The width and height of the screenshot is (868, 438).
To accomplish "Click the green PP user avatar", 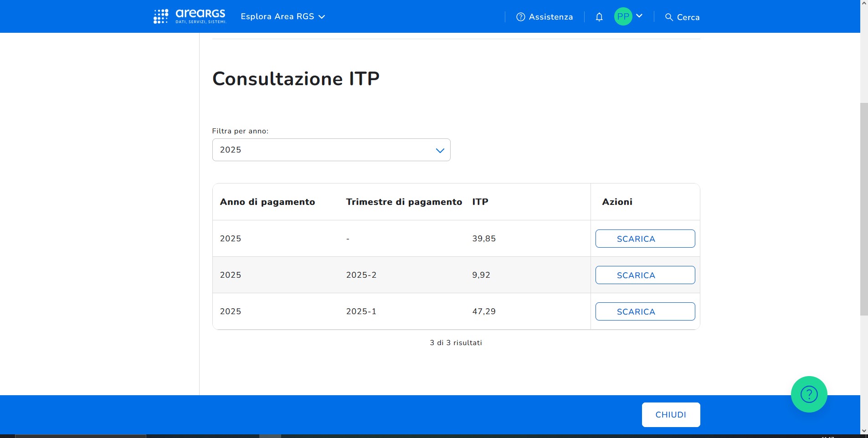I will coord(623,16).
